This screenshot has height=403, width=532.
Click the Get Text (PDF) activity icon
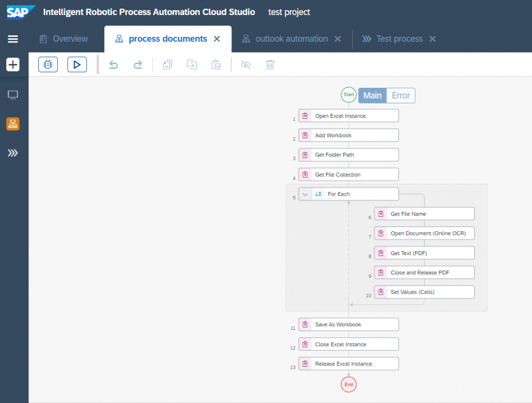[x=381, y=253]
